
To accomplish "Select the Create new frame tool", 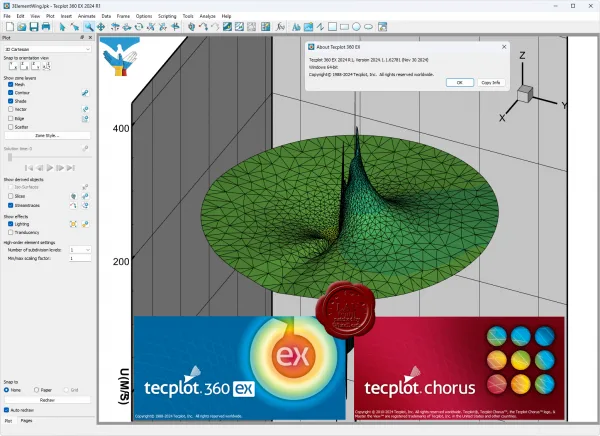I will [382, 26].
